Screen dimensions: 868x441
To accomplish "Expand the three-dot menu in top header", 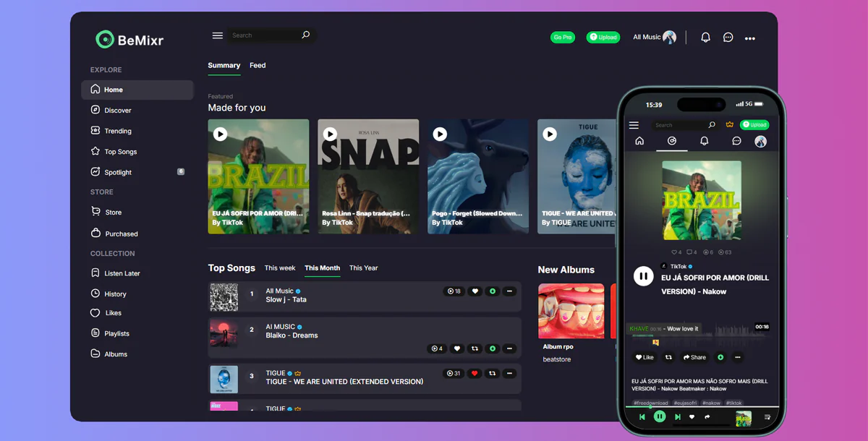I will 750,38.
